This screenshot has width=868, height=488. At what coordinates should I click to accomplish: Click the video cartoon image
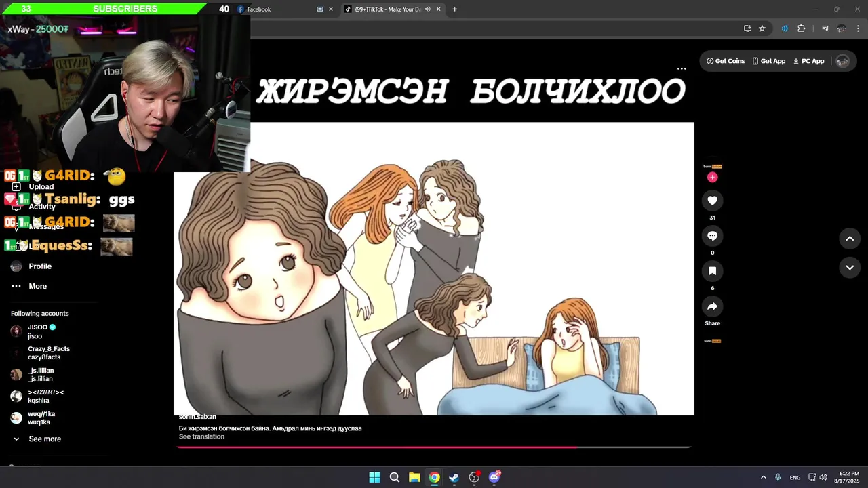coord(434,268)
